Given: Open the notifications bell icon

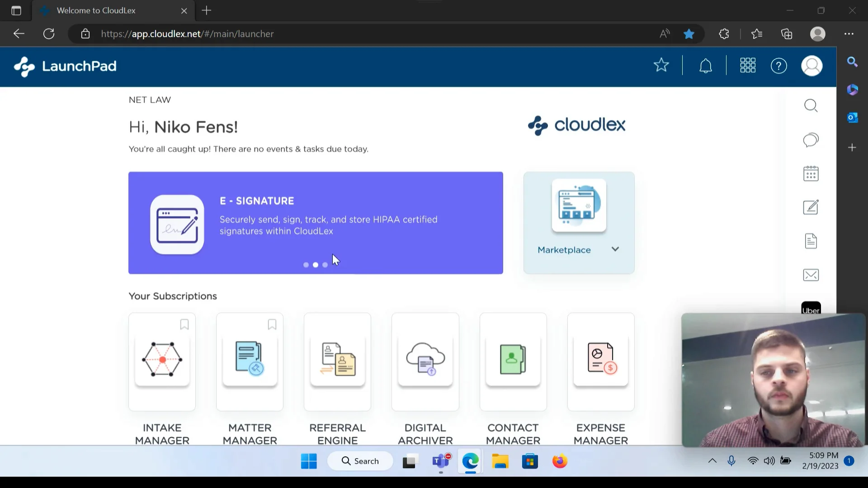Looking at the screenshot, I should (705, 66).
